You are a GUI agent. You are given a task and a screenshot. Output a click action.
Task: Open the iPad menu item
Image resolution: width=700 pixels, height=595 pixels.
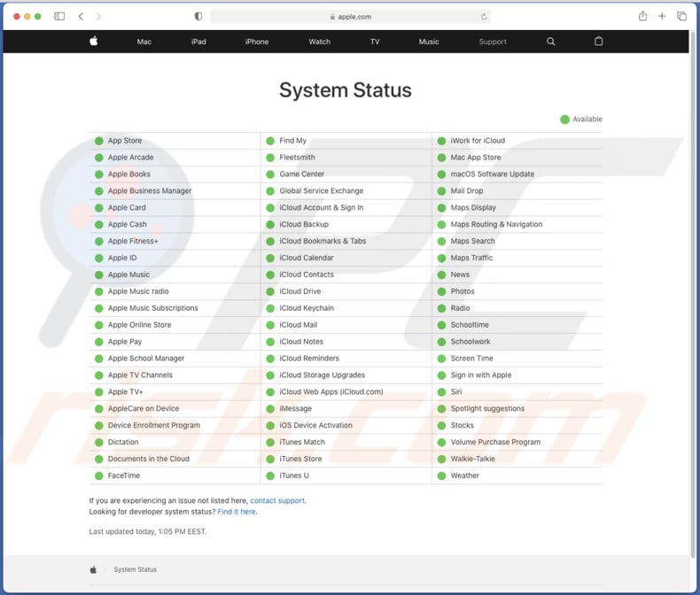click(x=198, y=42)
